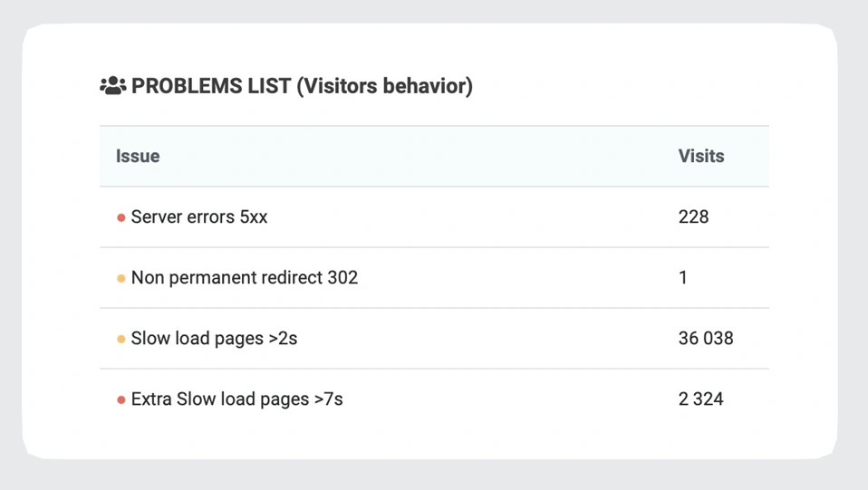Sort by the Visits column header

click(700, 156)
